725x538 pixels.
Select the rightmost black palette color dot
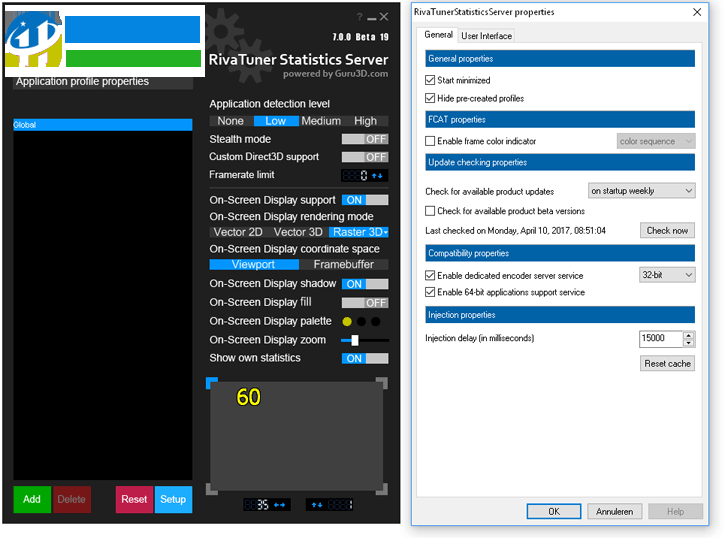click(375, 321)
